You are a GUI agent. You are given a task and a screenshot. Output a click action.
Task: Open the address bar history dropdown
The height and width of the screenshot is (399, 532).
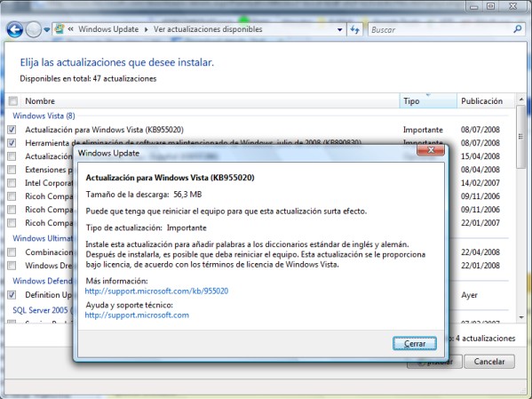coord(339,30)
